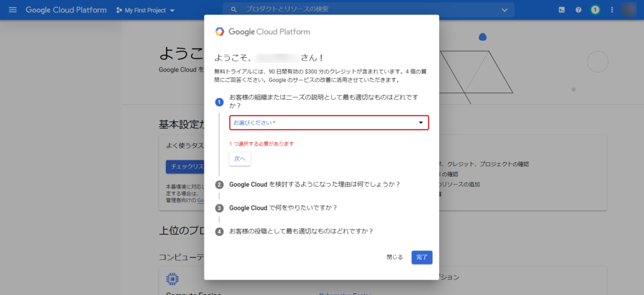
Task: Click text クレジット、プロジェクトの確認 in background
Action: click(x=488, y=164)
